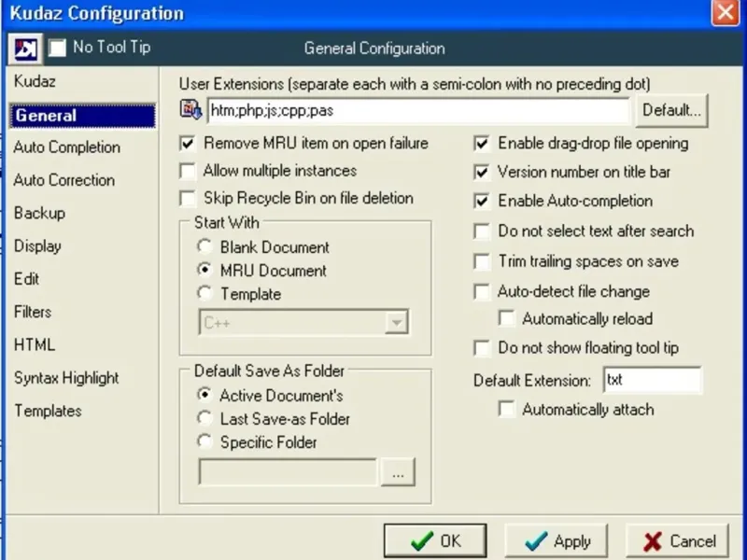Click the Cancel button

click(x=678, y=541)
